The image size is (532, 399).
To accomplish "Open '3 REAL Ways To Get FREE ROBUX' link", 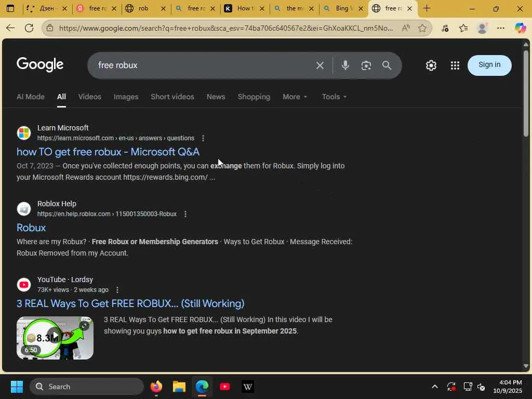I will [130, 303].
